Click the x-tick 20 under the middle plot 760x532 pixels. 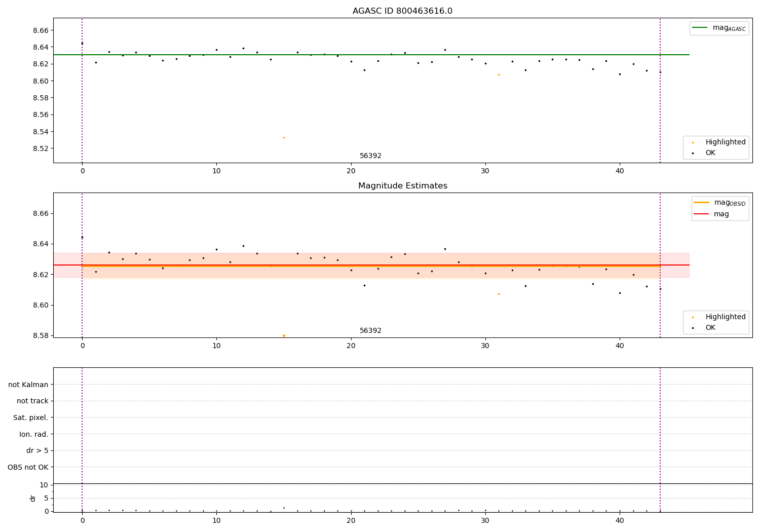tap(351, 346)
